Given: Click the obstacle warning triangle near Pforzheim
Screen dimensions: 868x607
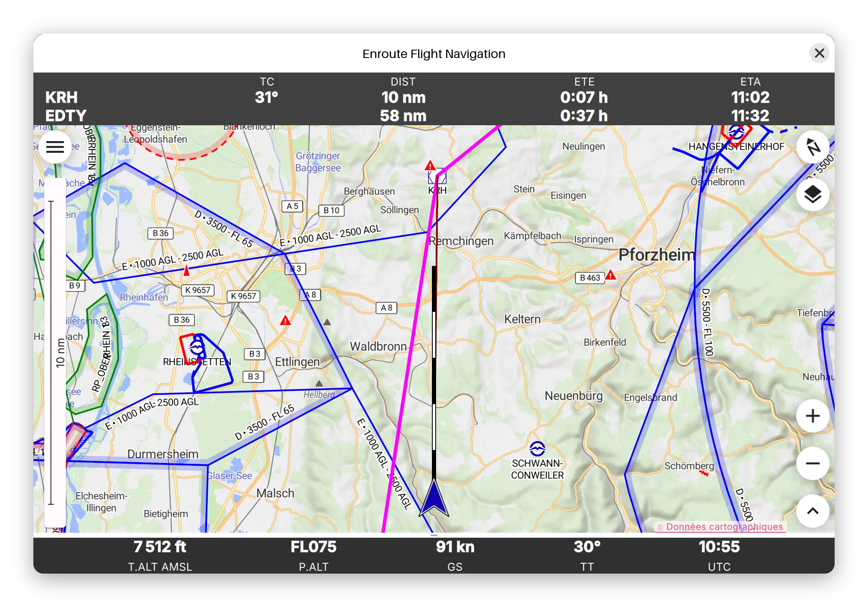Looking at the screenshot, I should coord(611,275).
